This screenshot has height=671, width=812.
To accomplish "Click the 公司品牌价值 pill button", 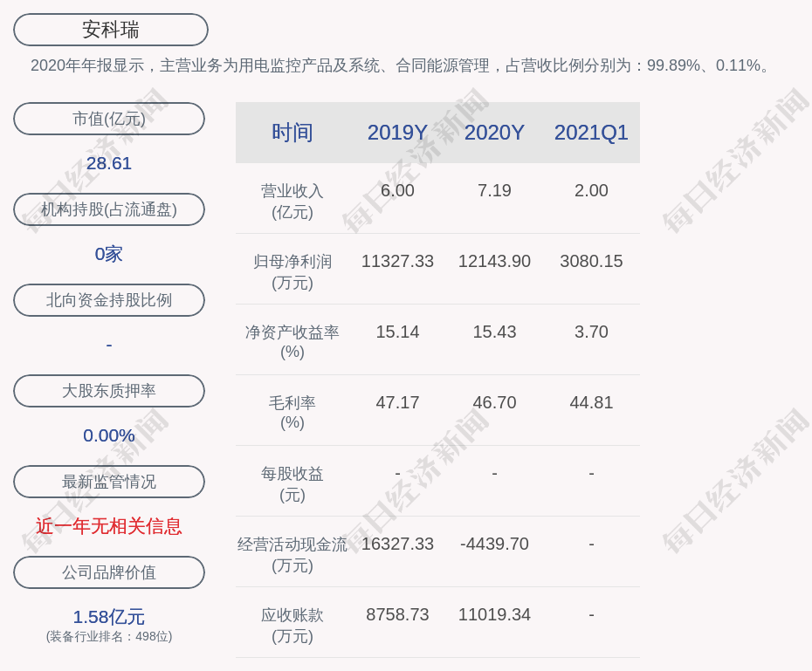I will point(109,572).
